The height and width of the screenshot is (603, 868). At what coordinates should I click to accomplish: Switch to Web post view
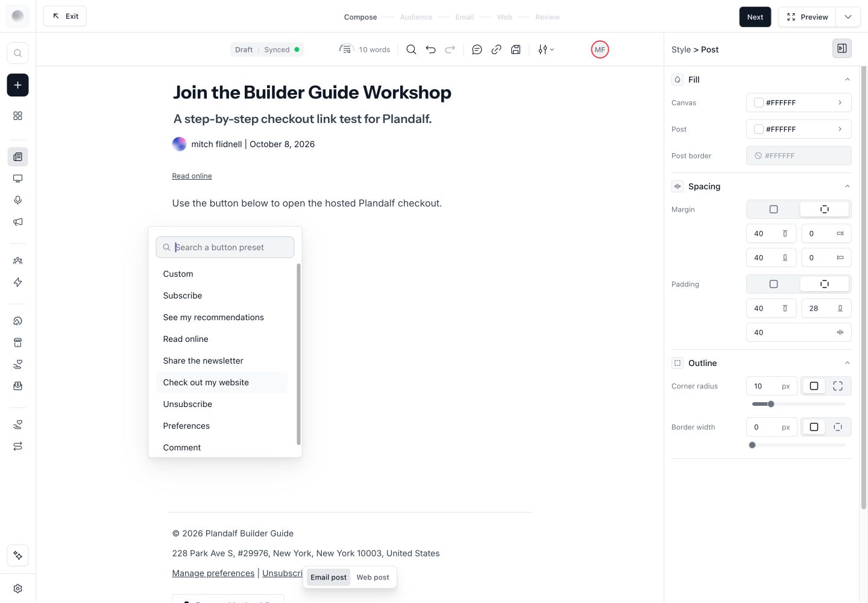pos(373,577)
